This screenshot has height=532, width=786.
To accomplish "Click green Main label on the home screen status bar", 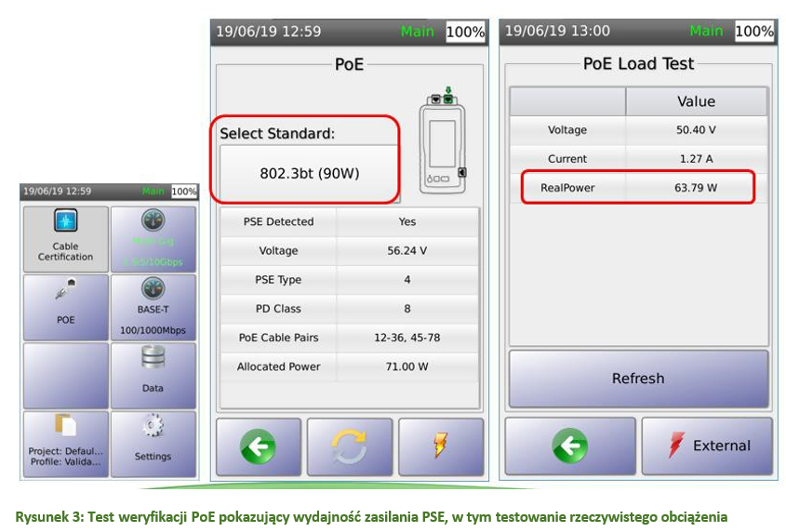I will click(x=153, y=192).
